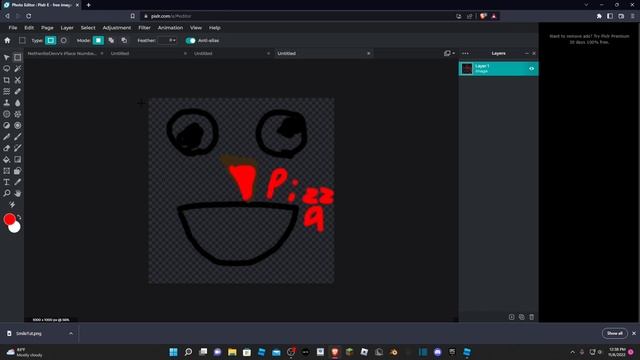The width and height of the screenshot is (640, 360).
Task: Select the Dodge/Burn tool
Action: pyautogui.click(x=7, y=125)
